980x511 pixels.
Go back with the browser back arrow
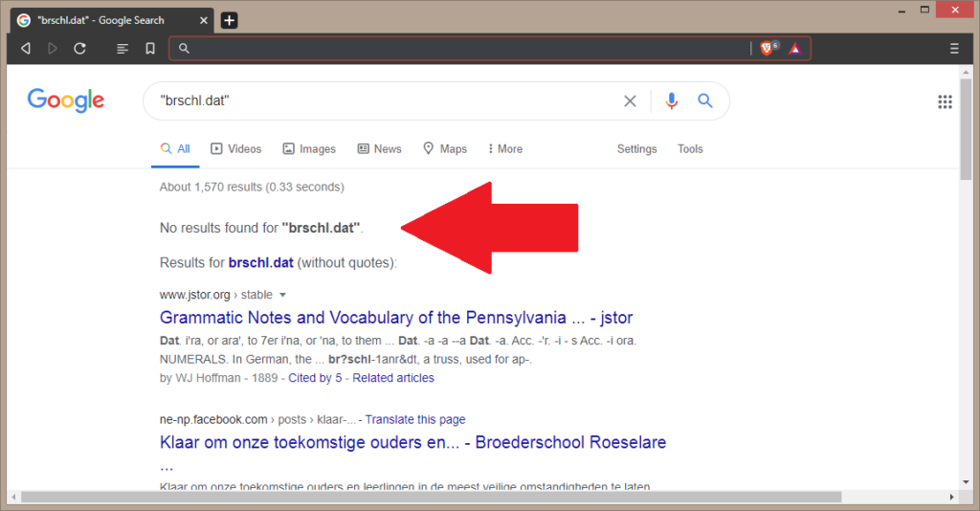tap(26, 48)
